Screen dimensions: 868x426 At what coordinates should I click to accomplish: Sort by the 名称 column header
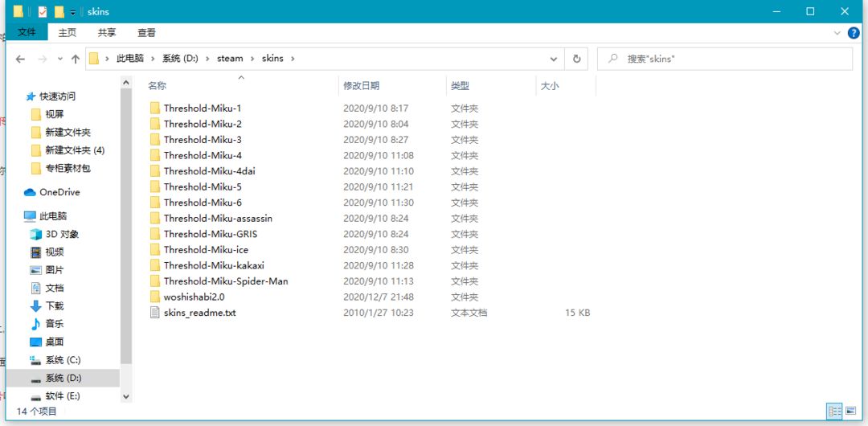pyautogui.click(x=158, y=86)
